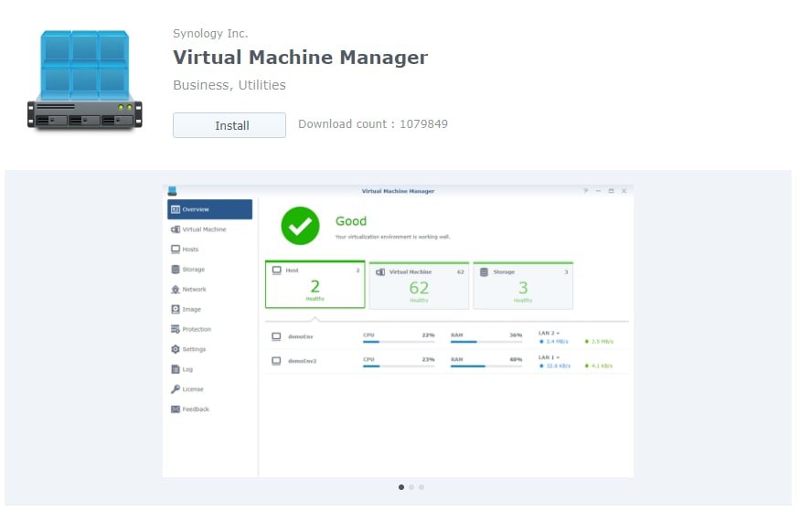
Task: Select the Virtual Machine card showing 62
Action: point(419,285)
